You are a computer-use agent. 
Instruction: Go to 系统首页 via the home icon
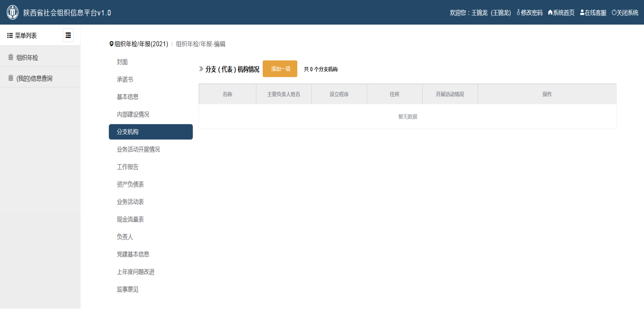[561, 13]
